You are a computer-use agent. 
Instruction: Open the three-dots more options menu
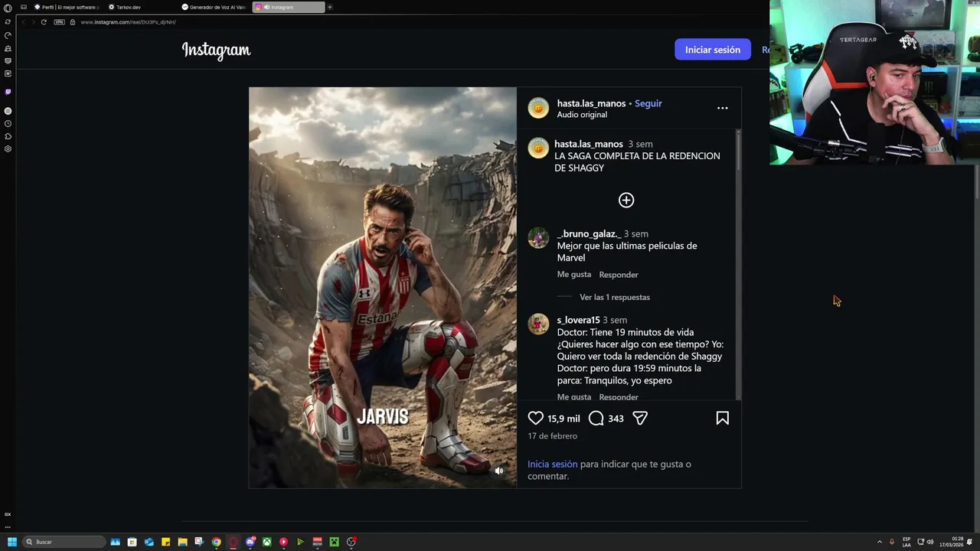tap(722, 108)
